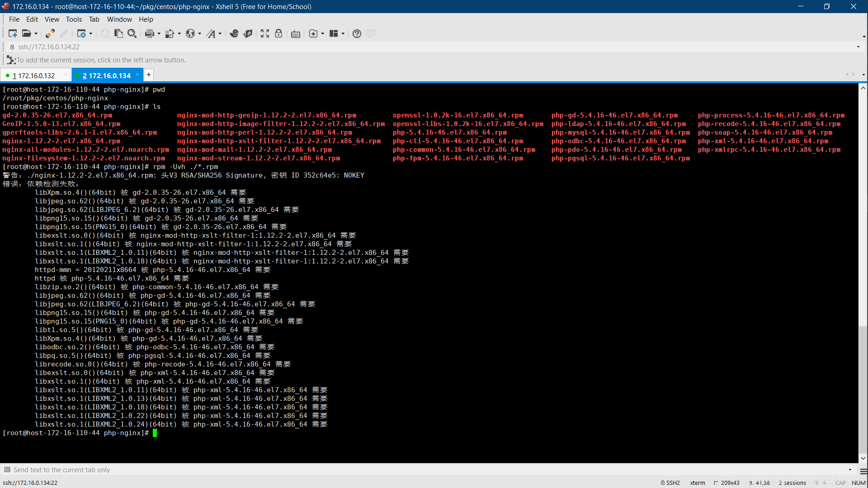Click the file transfer icon
The image size is (868, 488).
tap(170, 33)
